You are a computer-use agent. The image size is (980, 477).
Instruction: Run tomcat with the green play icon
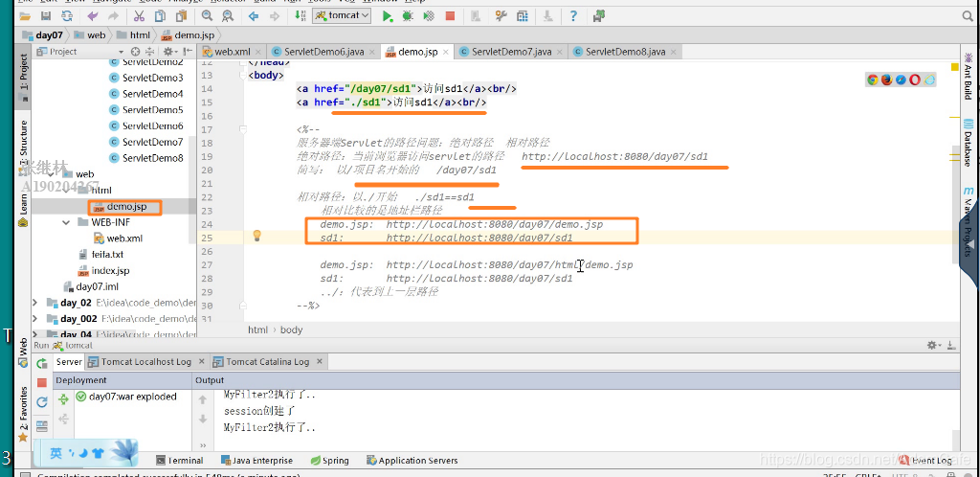click(388, 16)
